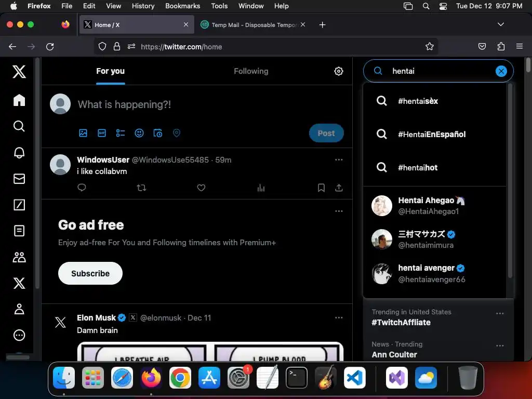Open More circle icon in sidebar
Screen dimensions: 532x399
pyautogui.click(x=19, y=335)
